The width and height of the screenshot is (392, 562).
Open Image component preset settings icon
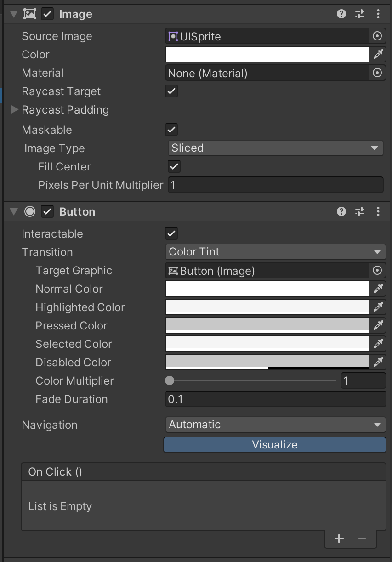tap(360, 14)
